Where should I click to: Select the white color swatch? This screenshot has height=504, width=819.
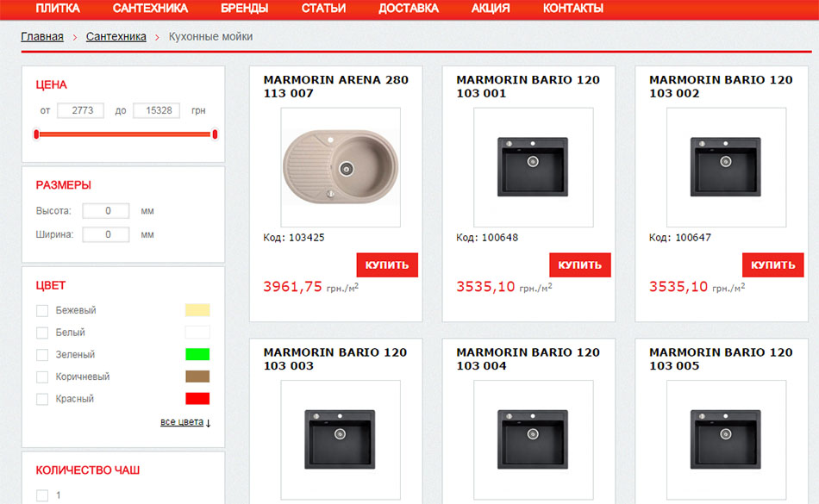197,333
